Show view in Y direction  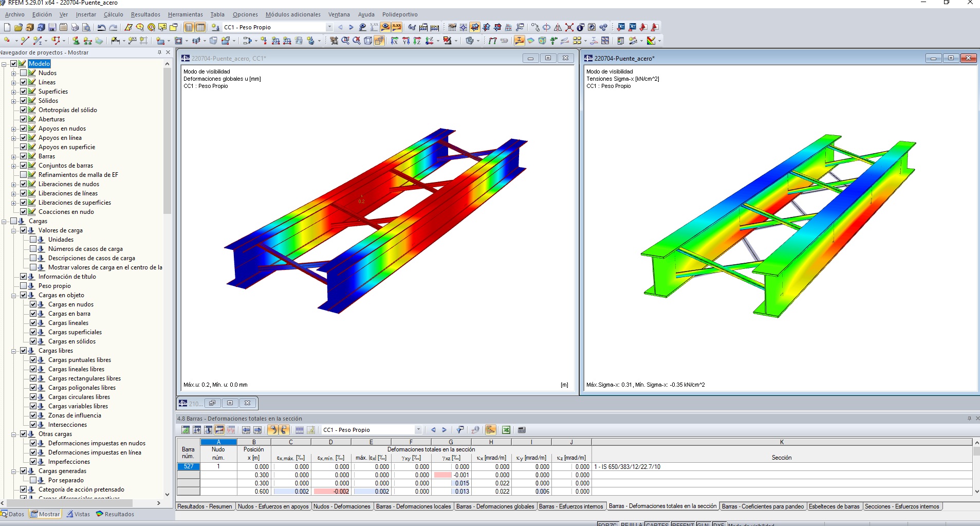(406, 41)
